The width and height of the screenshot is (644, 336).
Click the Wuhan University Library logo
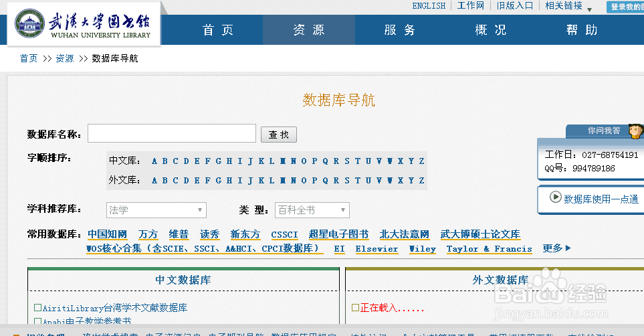pos(84,23)
